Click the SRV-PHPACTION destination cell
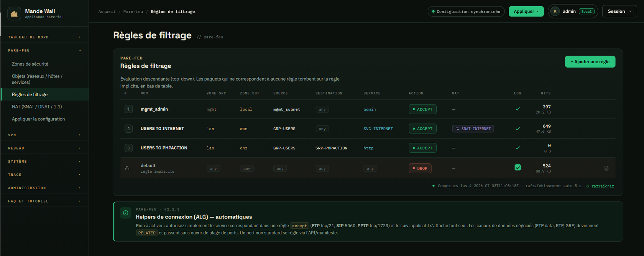Image resolution: width=644 pixels, height=256 pixels. click(331, 148)
